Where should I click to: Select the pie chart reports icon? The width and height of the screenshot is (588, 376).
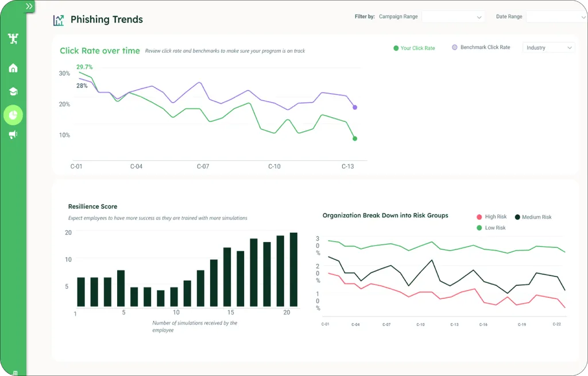tap(13, 115)
